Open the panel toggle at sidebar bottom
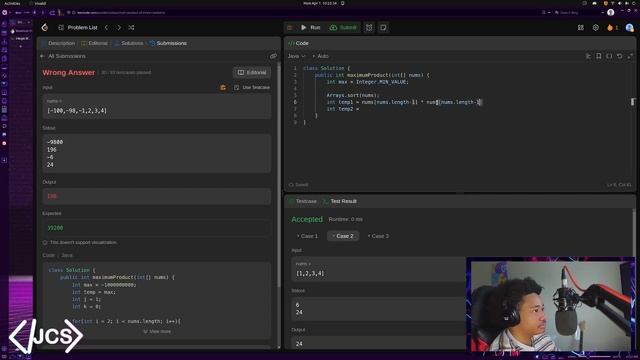Image resolution: width=640 pixels, height=360 pixels. (4, 356)
